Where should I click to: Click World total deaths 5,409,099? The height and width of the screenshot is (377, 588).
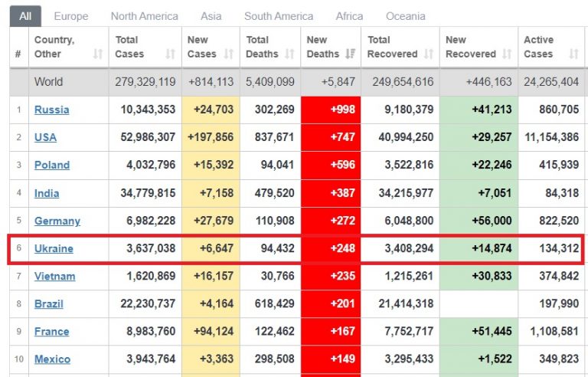click(x=270, y=82)
